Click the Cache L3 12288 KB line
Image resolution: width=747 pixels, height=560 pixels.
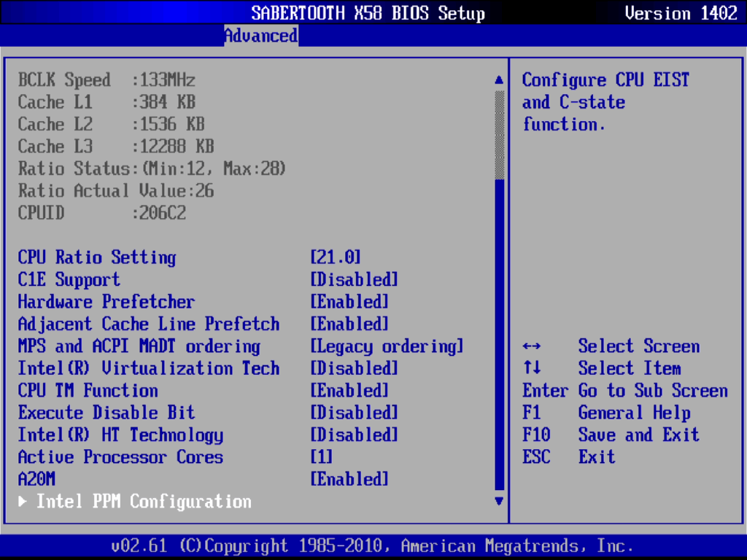[116, 146]
